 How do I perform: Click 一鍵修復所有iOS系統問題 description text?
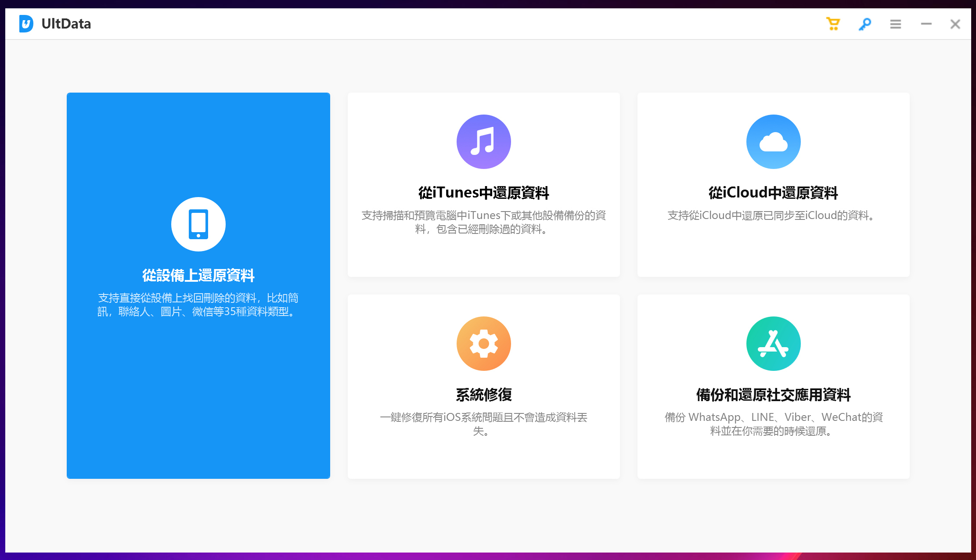(x=484, y=424)
